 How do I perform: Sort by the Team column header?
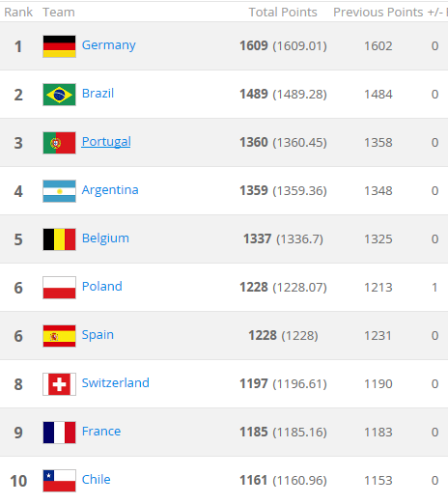(59, 13)
